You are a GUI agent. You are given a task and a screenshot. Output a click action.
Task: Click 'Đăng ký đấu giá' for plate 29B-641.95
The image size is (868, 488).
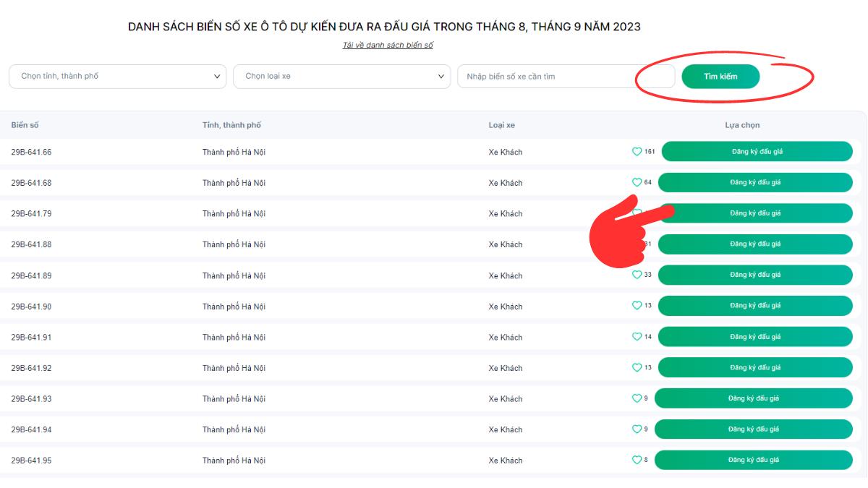coord(754,460)
